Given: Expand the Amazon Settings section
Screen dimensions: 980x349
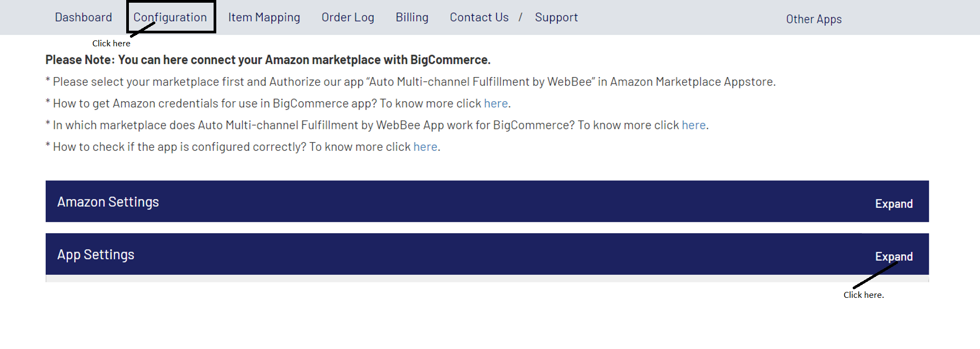Looking at the screenshot, I should coord(894,204).
